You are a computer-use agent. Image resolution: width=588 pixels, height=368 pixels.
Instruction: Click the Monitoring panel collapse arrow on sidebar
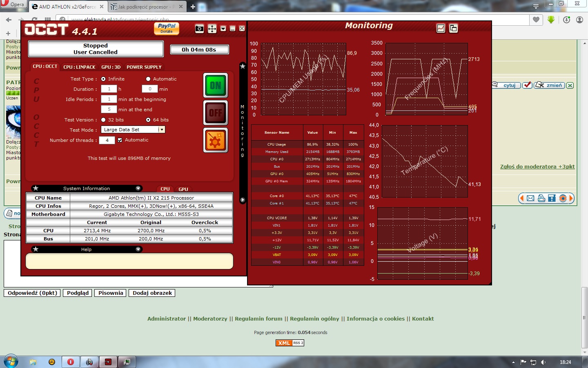243,200
